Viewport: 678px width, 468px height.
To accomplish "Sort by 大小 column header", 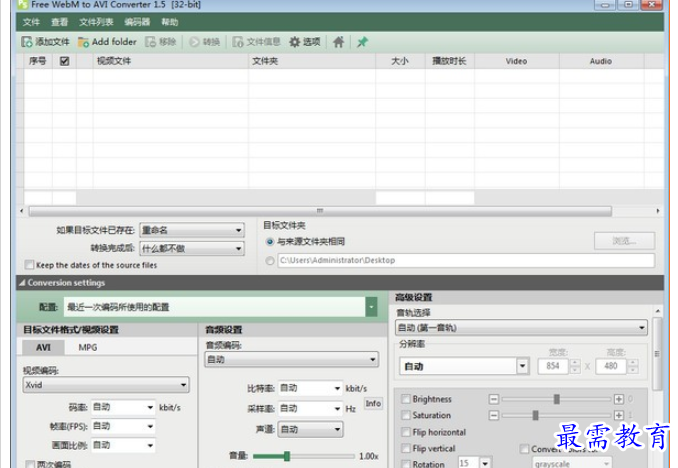I will coord(400,61).
